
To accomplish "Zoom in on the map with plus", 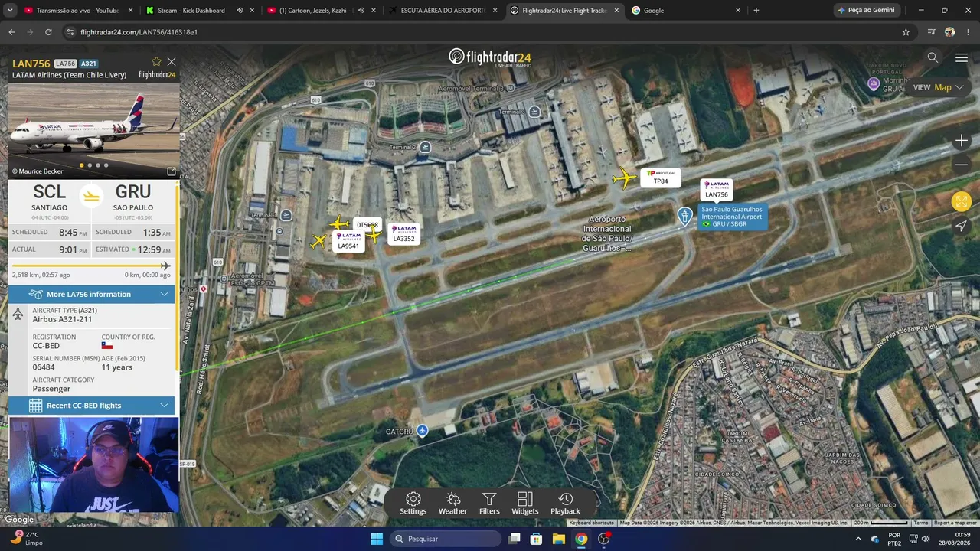I will 962,141.
